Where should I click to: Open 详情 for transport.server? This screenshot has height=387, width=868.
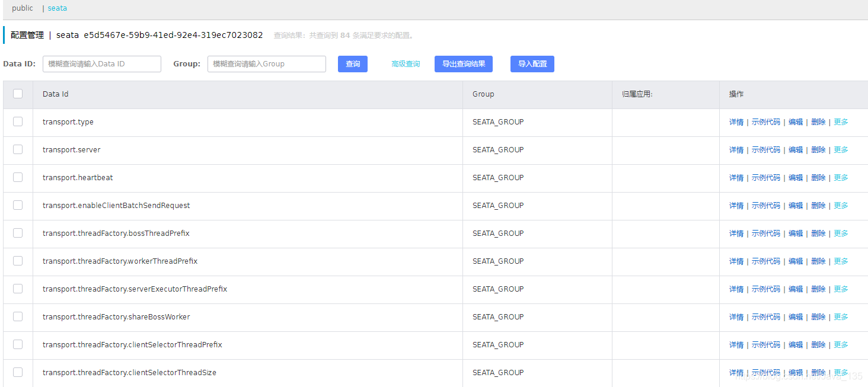pos(736,150)
